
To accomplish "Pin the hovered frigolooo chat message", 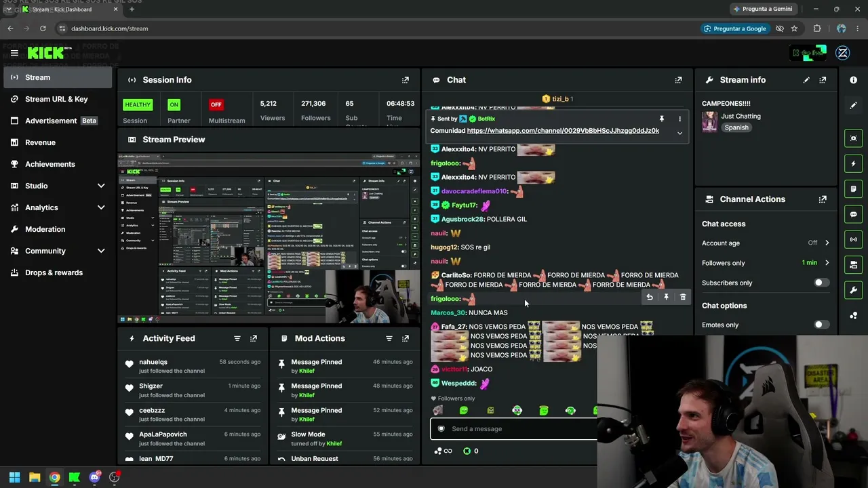I will pyautogui.click(x=666, y=298).
